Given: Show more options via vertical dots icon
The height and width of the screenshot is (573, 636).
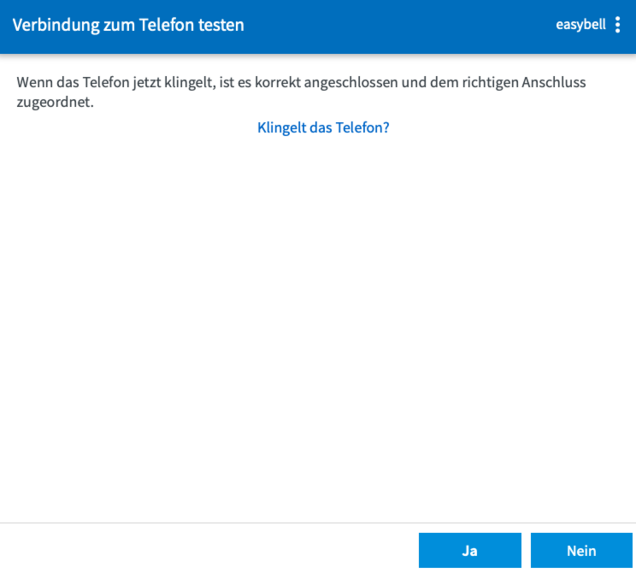Looking at the screenshot, I should (x=618, y=25).
